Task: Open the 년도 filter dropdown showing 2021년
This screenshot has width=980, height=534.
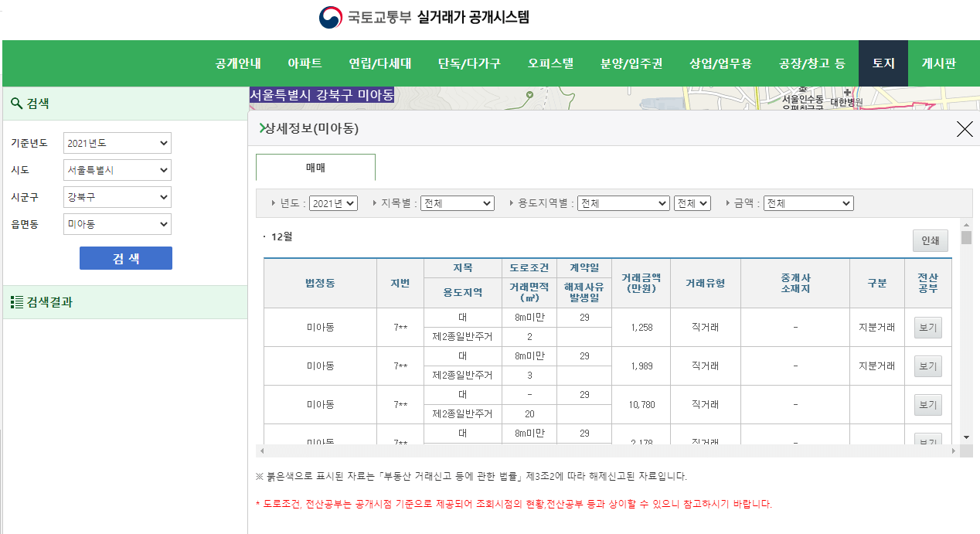Action: click(x=333, y=202)
